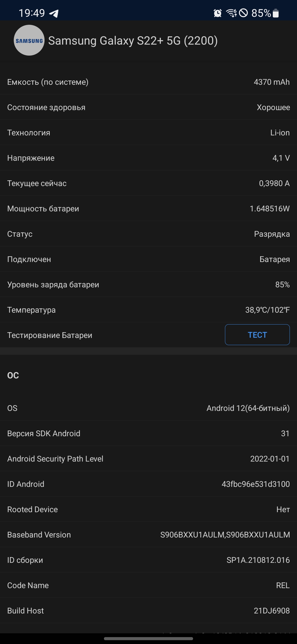Screen dimensions: 297x644
Task: Tap the status bar clock 19:49
Action: (x=32, y=13)
